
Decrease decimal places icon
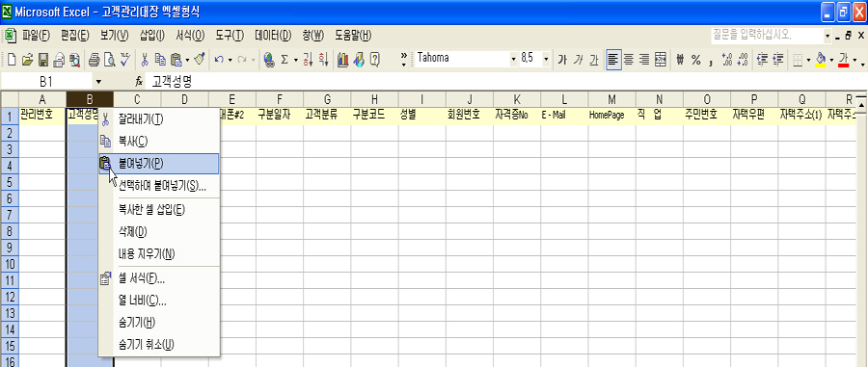click(x=743, y=59)
